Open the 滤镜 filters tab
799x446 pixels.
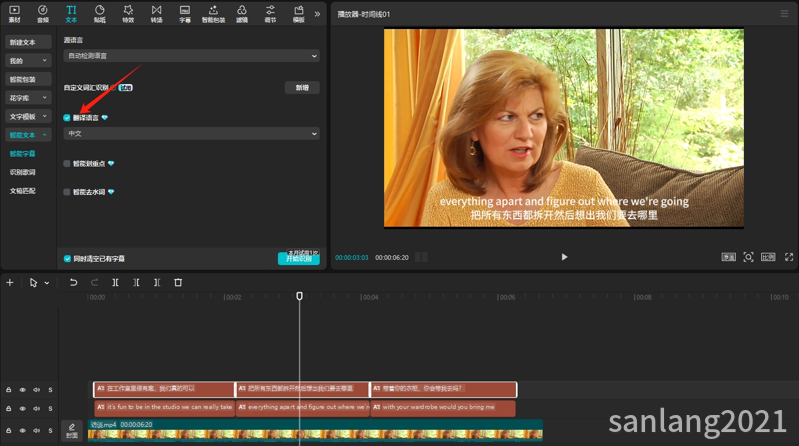coord(242,14)
